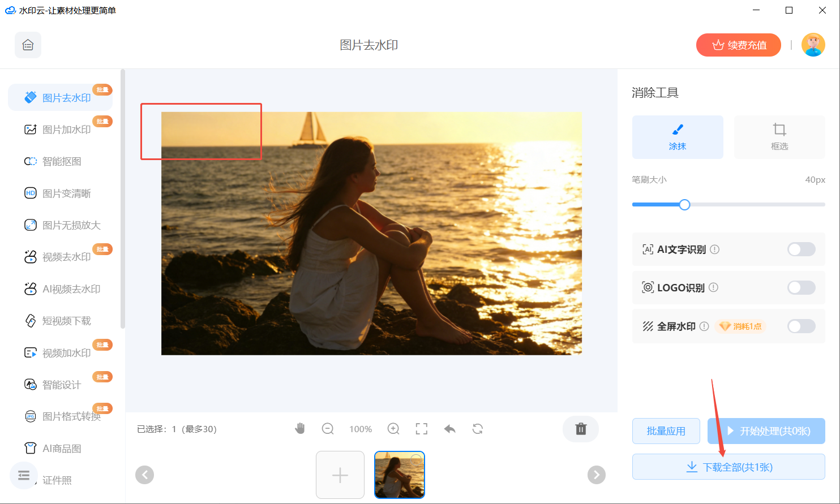Click the zoom out magnifier icon
This screenshot has width=840, height=504.
328,429
